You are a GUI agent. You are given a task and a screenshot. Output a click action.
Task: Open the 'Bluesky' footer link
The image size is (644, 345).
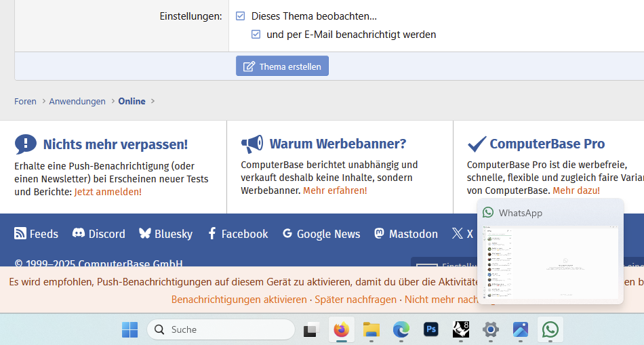[x=174, y=234]
